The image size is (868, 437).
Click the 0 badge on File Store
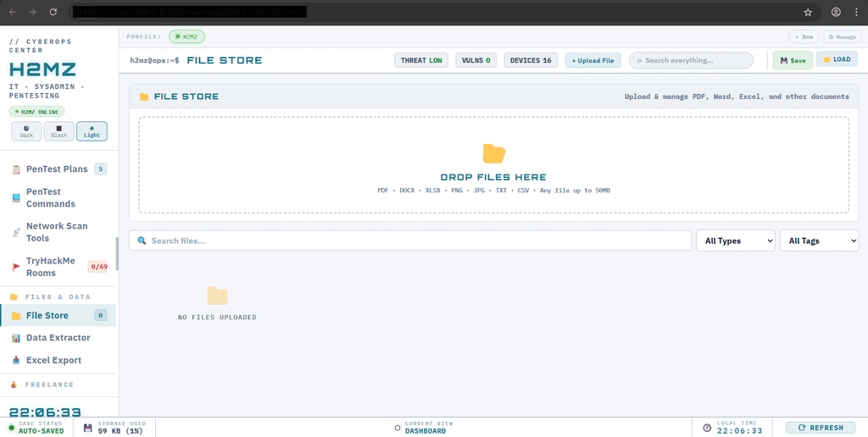(100, 316)
